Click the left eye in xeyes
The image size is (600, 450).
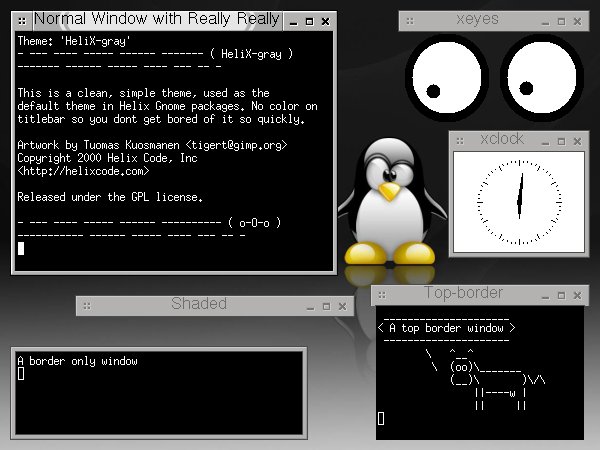(447, 78)
